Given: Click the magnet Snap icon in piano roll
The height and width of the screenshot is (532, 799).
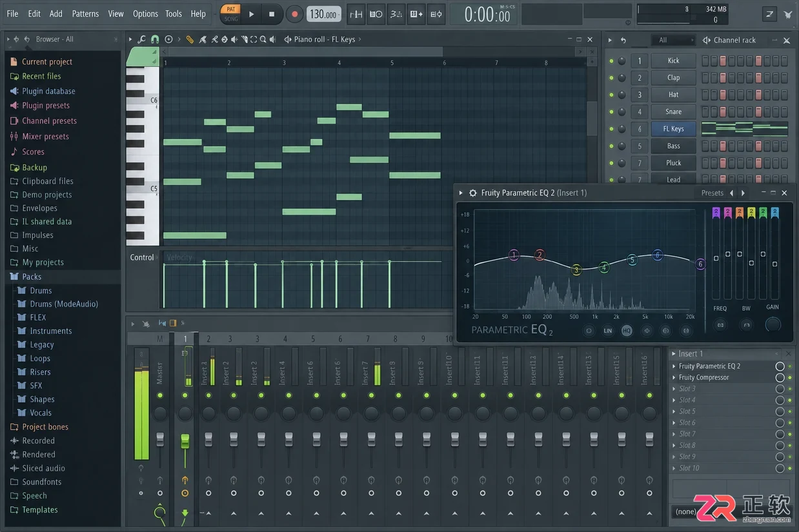Looking at the screenshot, I should (155, 39).
